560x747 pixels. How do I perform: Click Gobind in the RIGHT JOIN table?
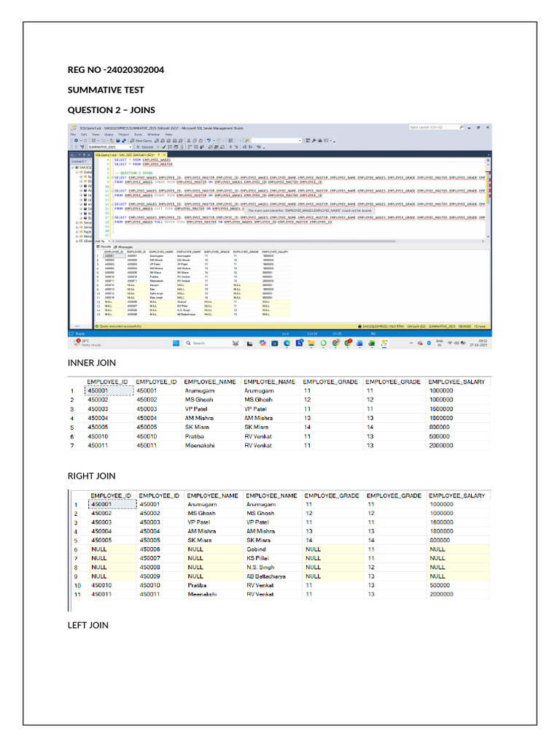tap(256, 549)
